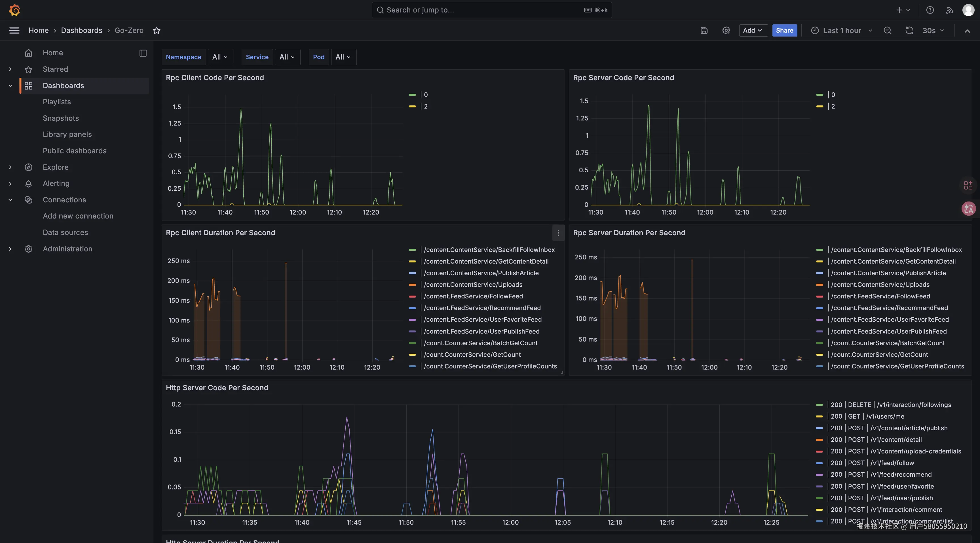Open Explore in the sidebar

pyautogui.click(x=56, y=167)
